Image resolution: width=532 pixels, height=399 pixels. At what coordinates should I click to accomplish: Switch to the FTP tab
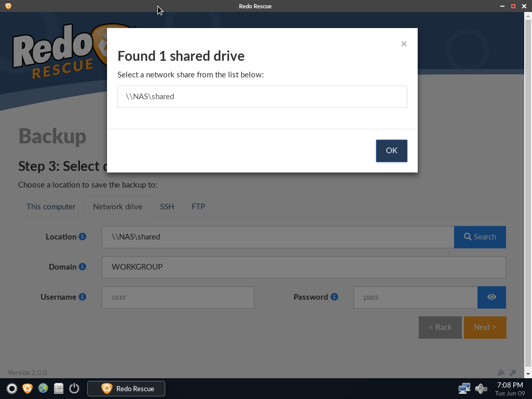pos(198,207)
